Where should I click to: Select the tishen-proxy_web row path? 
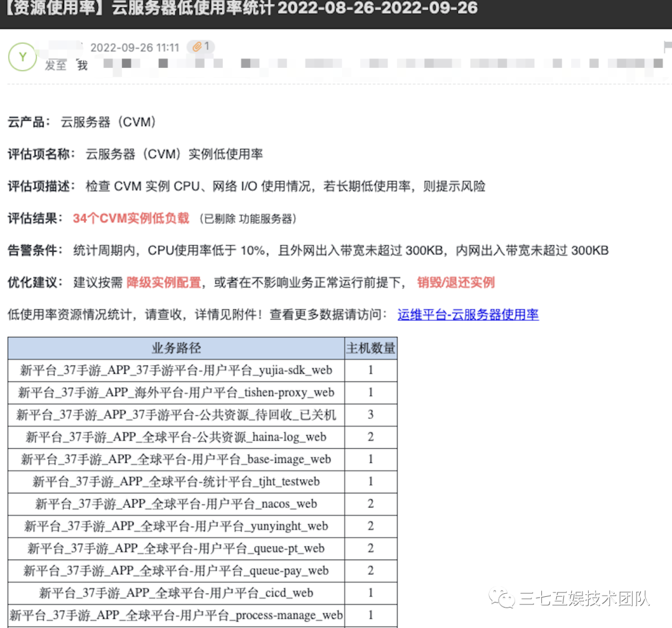pos(176,393)
